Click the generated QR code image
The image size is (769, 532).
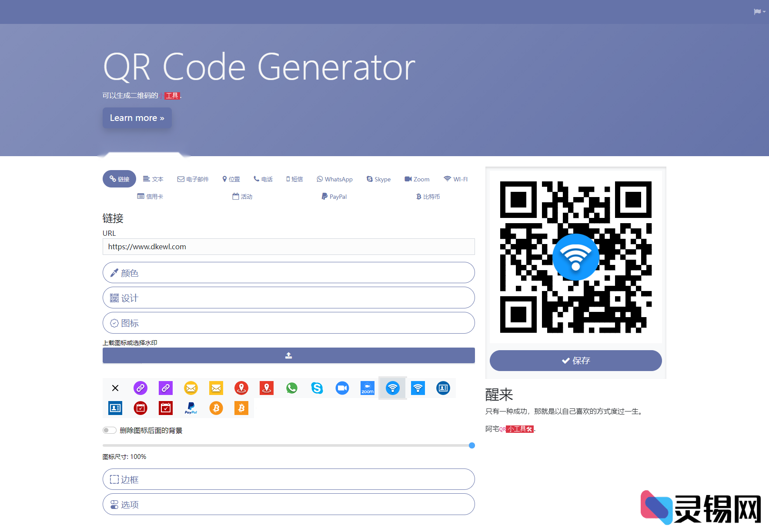[576, 257]
